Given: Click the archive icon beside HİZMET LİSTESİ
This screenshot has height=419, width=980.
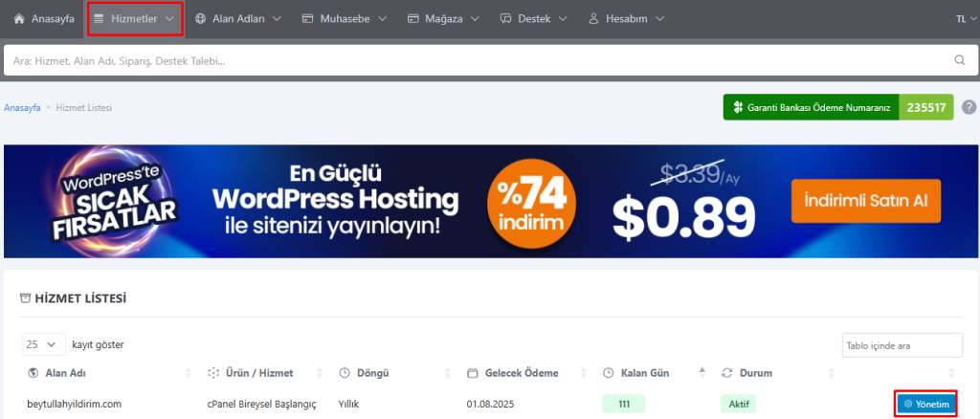Looking at the screenshot, I should pos(25,298).
